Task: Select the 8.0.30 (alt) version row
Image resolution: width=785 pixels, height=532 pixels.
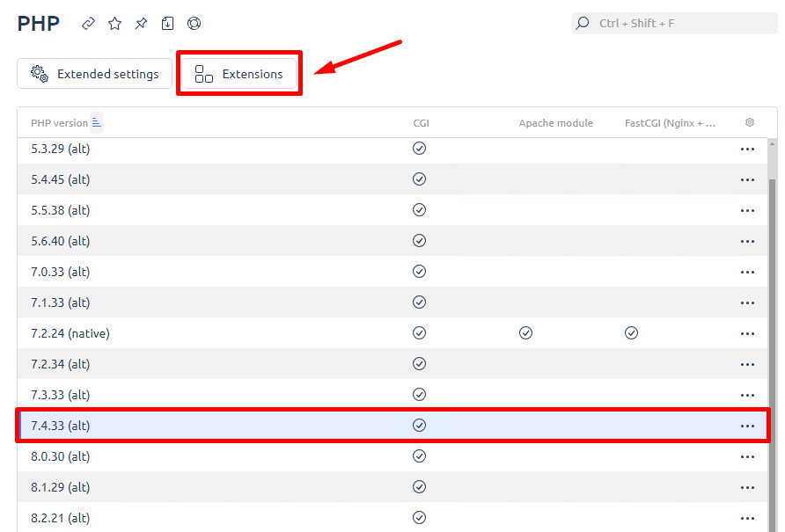Action: pyautogui.click(x=392, y=456)
